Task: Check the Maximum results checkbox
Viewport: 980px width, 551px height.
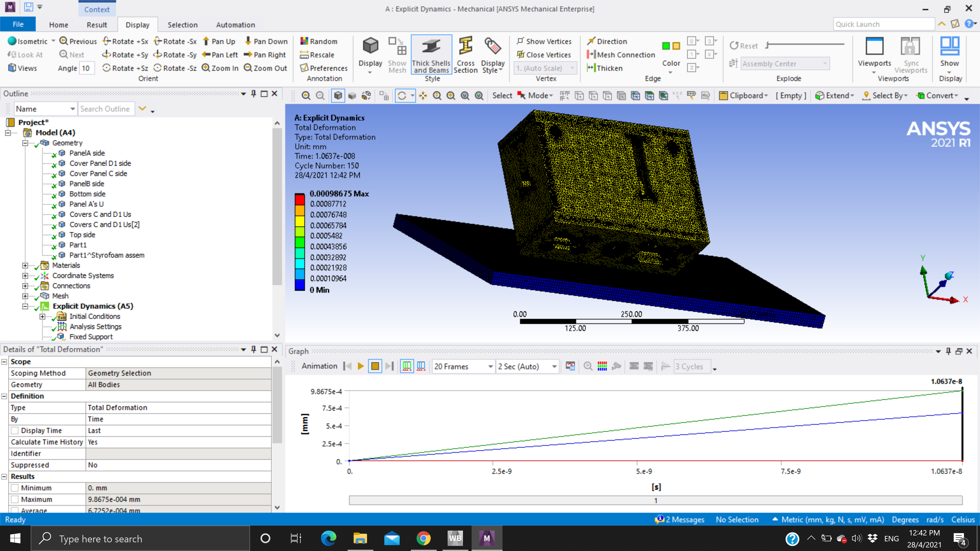Action: [15, 499]
